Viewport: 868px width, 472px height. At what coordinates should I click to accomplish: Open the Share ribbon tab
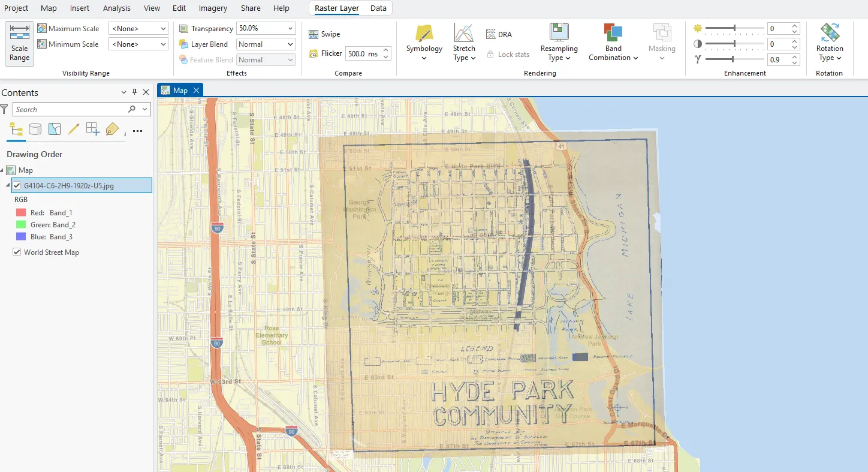(251, 8)
